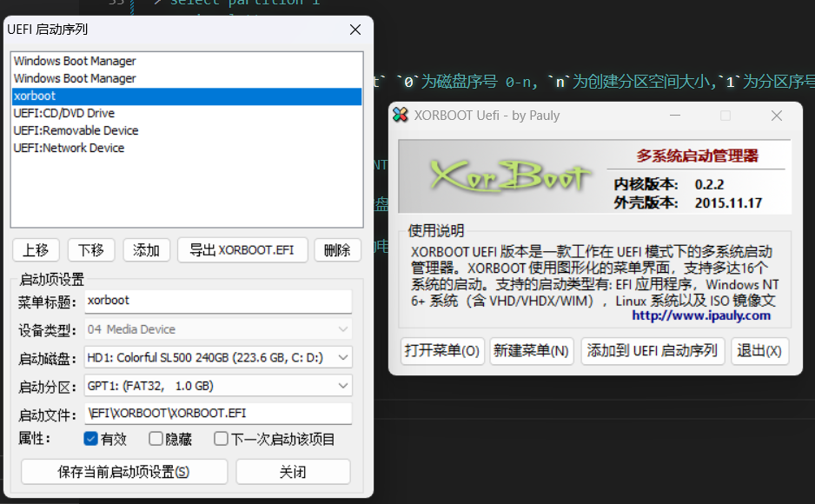Viewport: 815px width, 504px height.
Task: Click the 添加 button
Action: pos(146,250)
